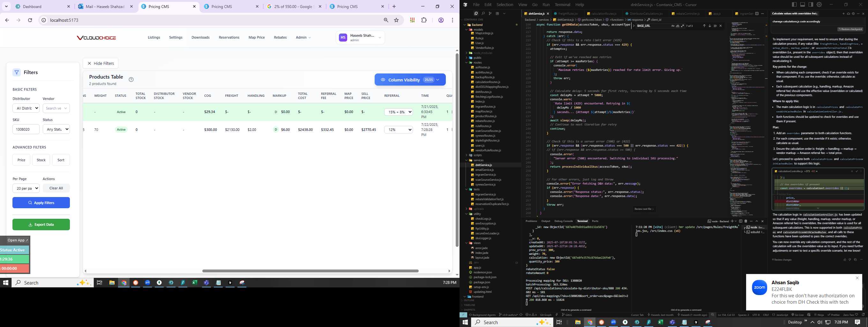The height and width of the screenshot is (327, 868).
Task: Collapse the routes folder in Cursor explorer
Action: (x=477, y=62)
